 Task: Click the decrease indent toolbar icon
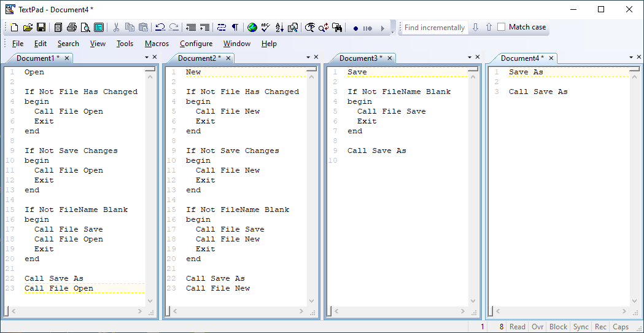[191, 28]
